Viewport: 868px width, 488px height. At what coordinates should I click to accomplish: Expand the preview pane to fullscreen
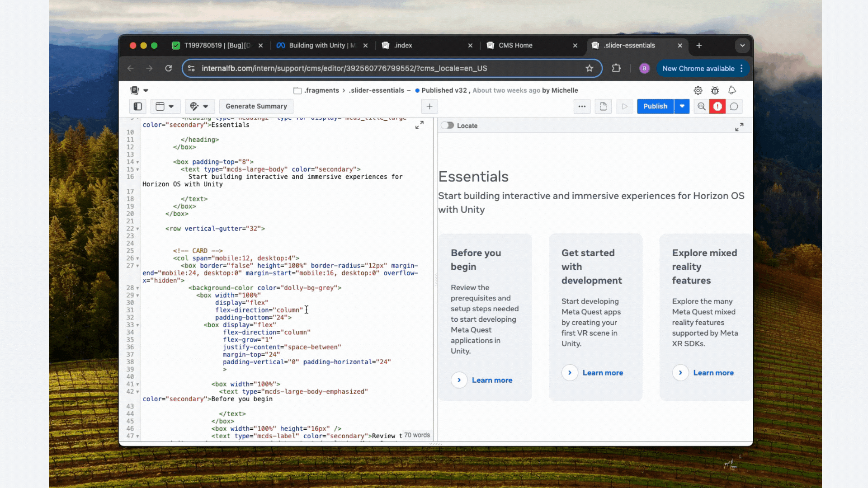point(739,127)
